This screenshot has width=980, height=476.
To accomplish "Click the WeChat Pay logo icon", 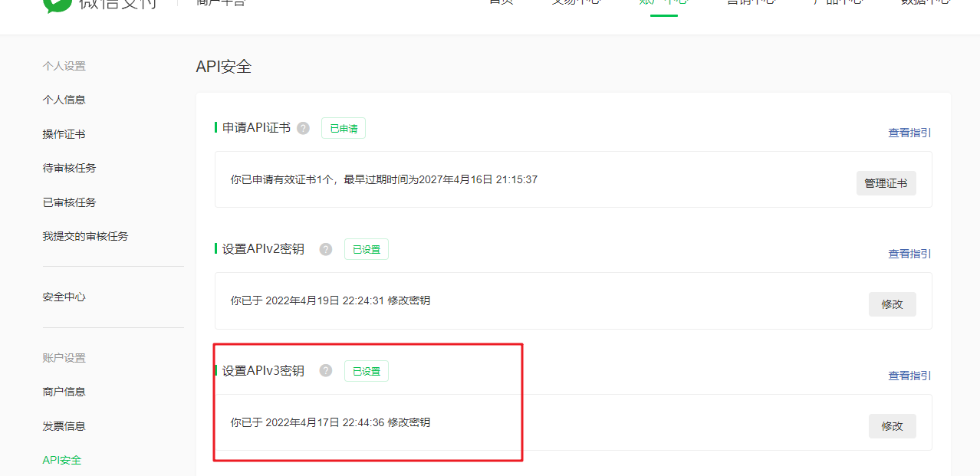I will [x=57, y=4].
